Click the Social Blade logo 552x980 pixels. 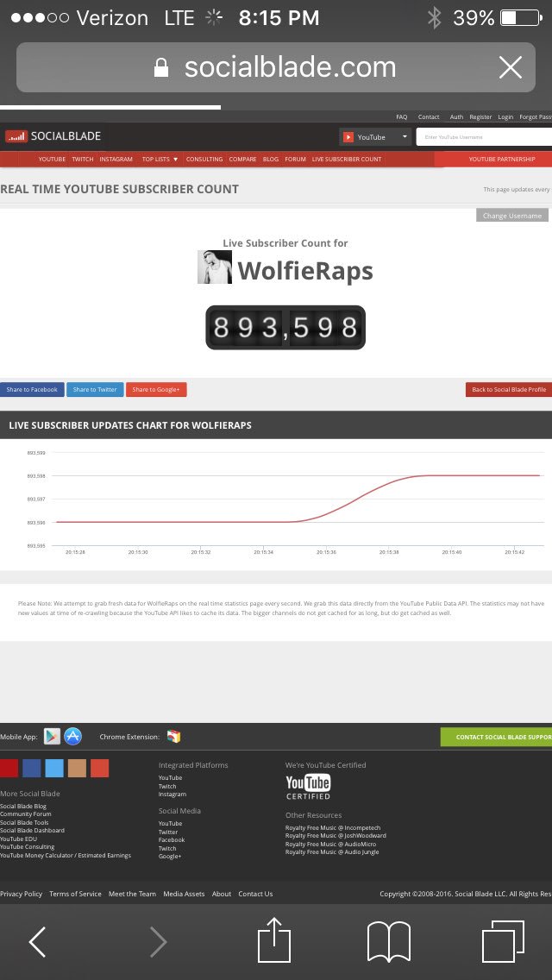pos(53,136)
